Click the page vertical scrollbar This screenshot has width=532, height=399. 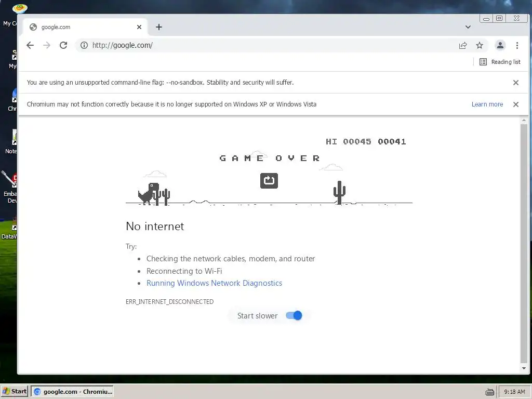[x=524, y=243]
